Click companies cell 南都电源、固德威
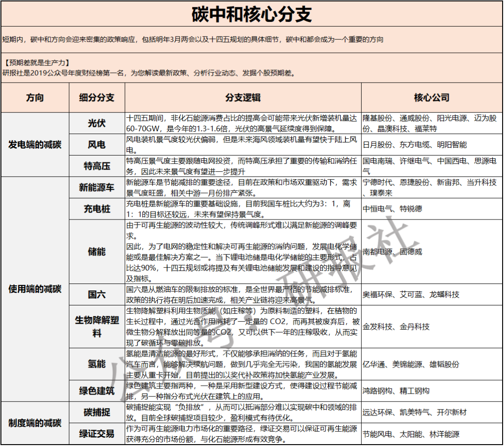 tap(432, 251)
